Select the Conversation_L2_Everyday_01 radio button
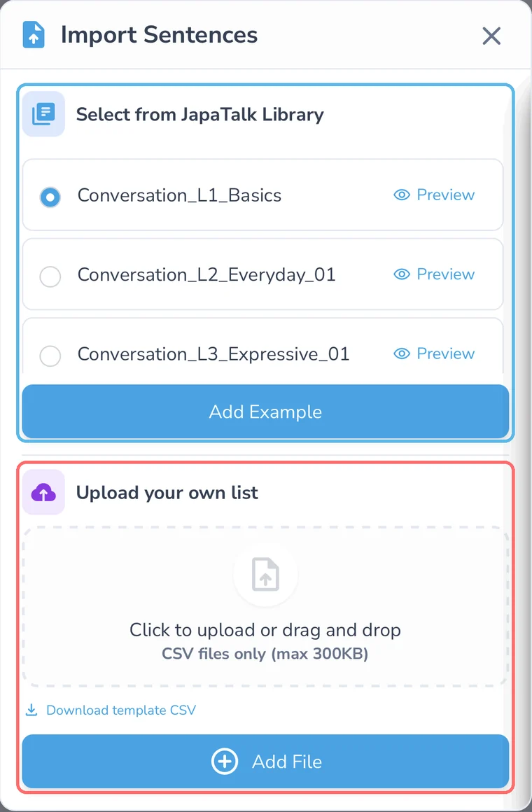This screenshot has height=812, width=532. (50, 276)
